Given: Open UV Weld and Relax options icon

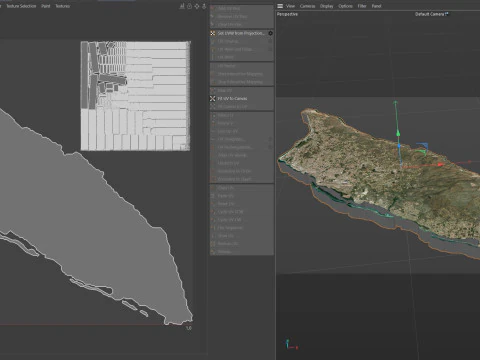Looking at the screenshot, I should (x=270, y=49).
